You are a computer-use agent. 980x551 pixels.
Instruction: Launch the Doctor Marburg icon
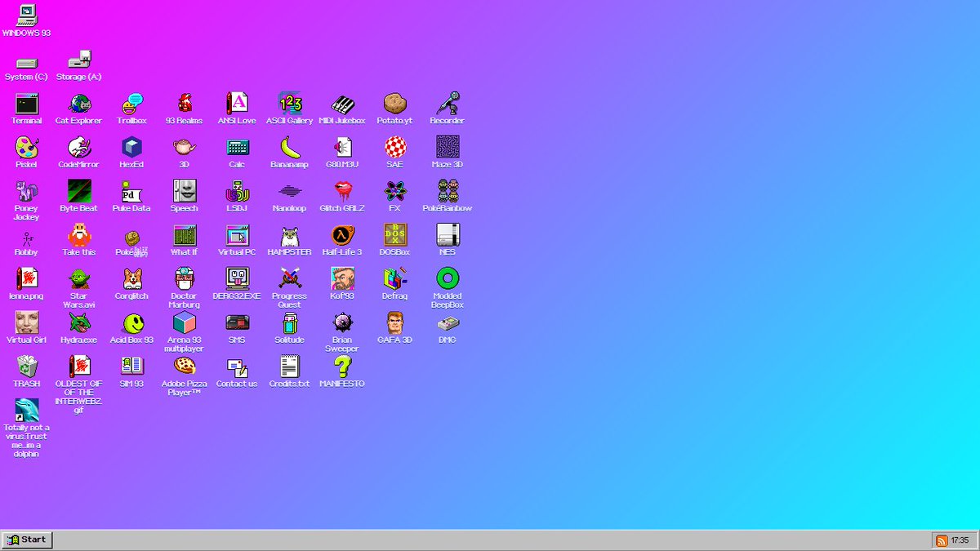click(x=185, y=278)
